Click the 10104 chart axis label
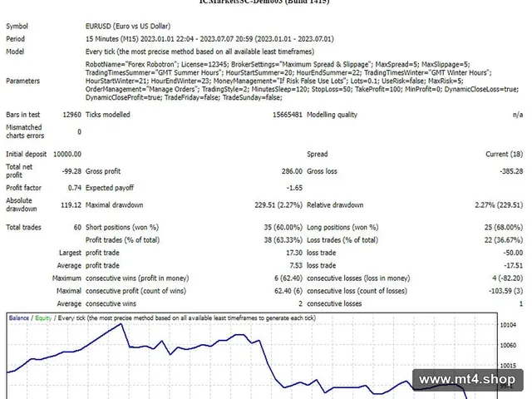The width and height of the screenshot is (532, 399). [508, 325]
